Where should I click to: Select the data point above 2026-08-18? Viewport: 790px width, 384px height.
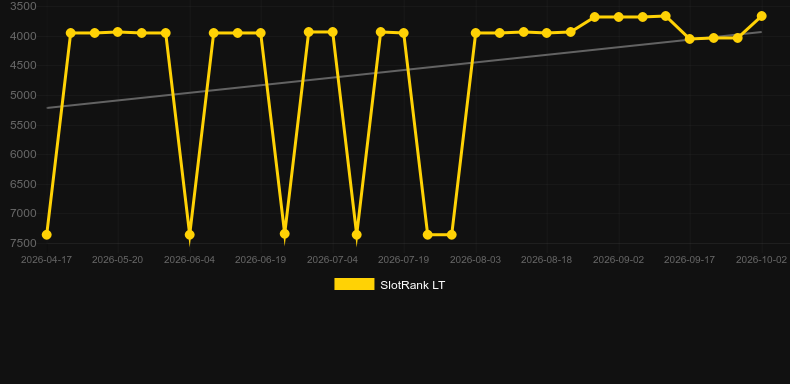547,33
